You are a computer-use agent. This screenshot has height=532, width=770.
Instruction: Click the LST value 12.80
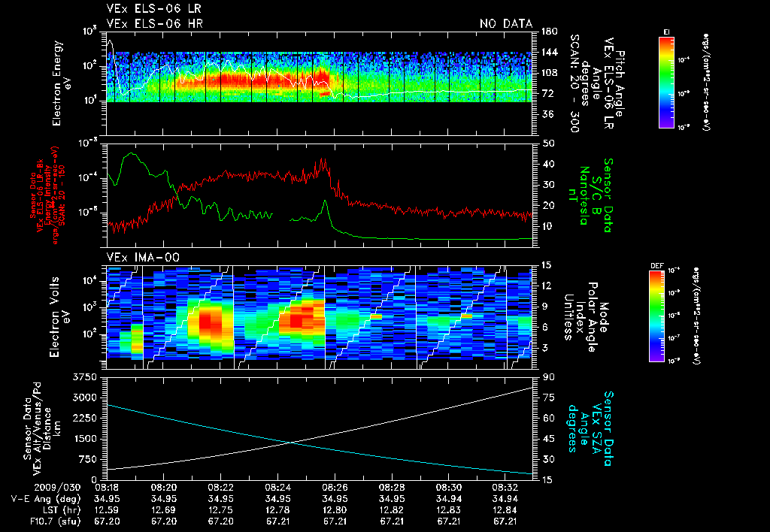pyautogui.click(x=335, y=510)
